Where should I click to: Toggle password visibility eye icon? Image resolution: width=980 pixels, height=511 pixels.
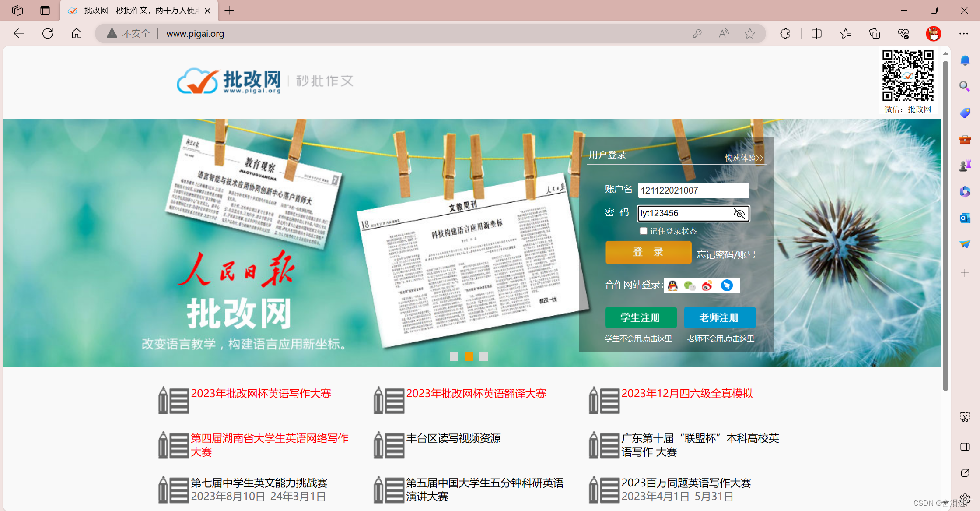tap(739, 213)
